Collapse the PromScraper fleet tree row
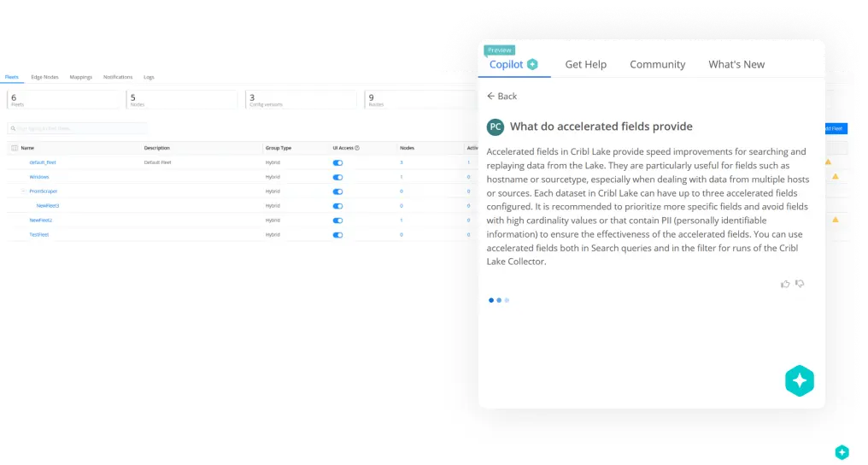Screen dimensions: 868x465 pyautogui.click(x=23, y=191)
